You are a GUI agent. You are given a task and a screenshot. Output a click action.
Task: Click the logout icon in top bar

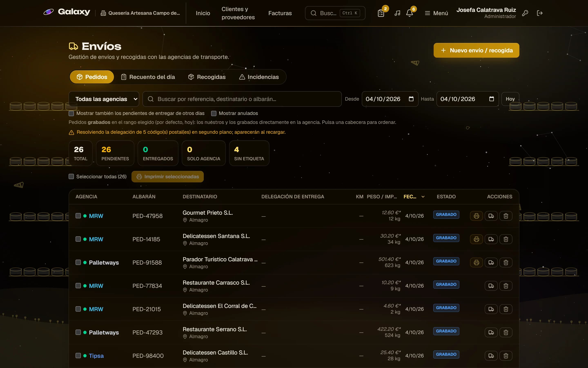[540, 13]
